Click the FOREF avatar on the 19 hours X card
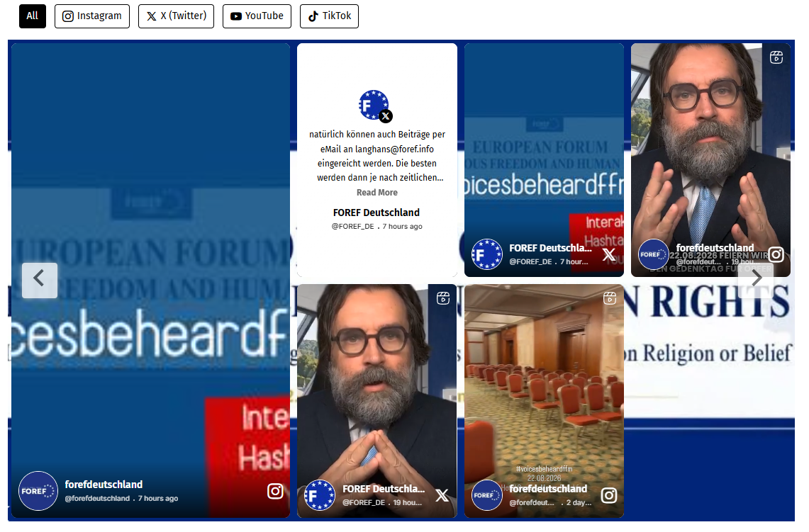 coord(320,495)
